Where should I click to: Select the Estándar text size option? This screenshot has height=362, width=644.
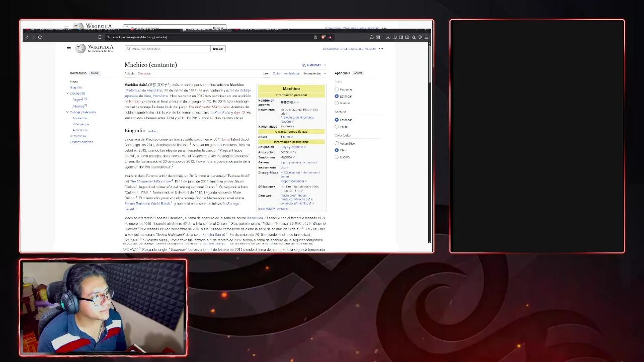click(x=337, y=96)
